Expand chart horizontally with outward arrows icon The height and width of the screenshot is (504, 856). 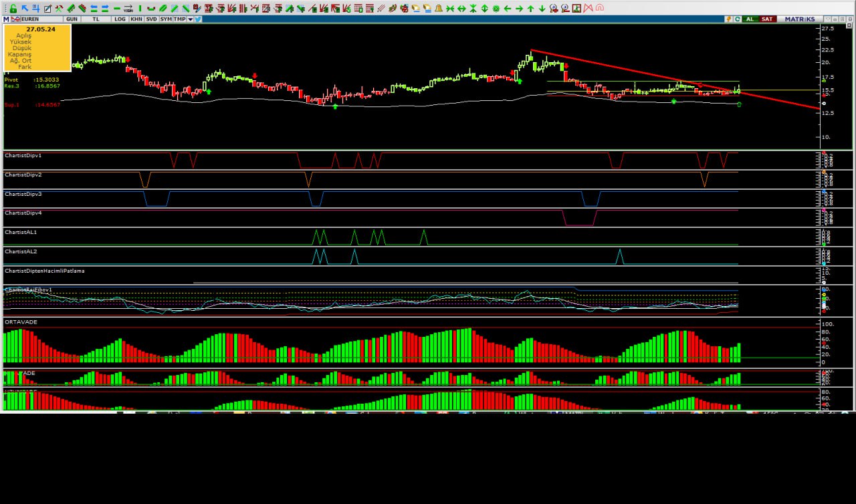[x=461, y=9]
